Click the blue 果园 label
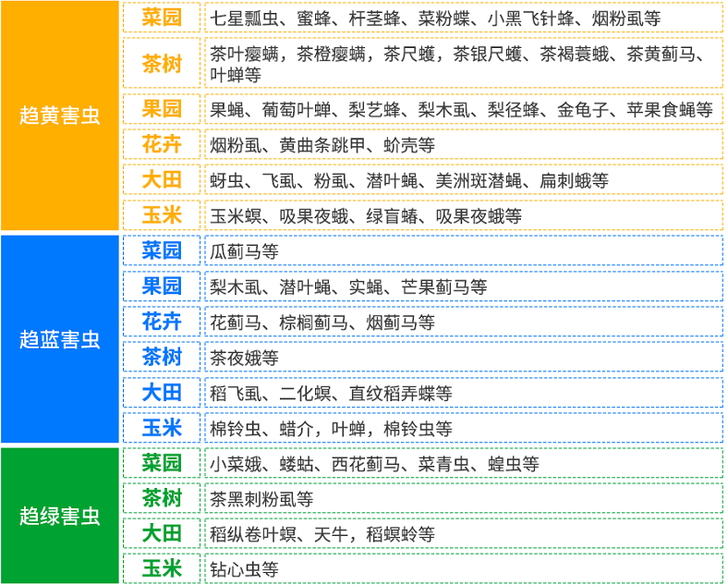Viewport: 728px width, 585px height. (x=162, y=286)
